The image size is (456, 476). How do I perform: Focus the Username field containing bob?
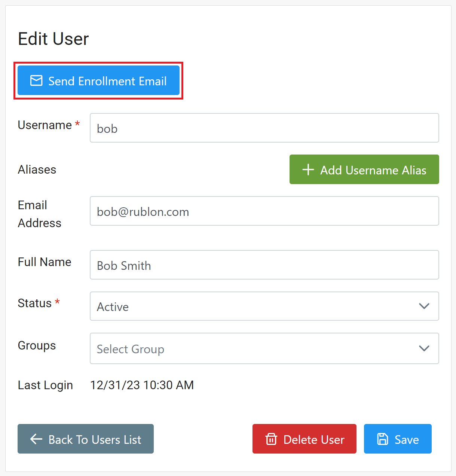[x=264, y=128]
